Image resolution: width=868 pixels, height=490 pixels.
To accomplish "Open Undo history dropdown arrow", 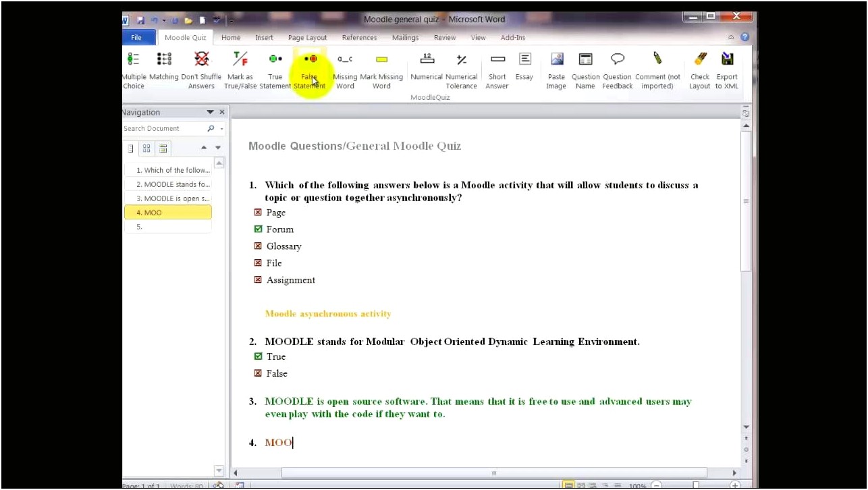I will (x=164, y=20).
